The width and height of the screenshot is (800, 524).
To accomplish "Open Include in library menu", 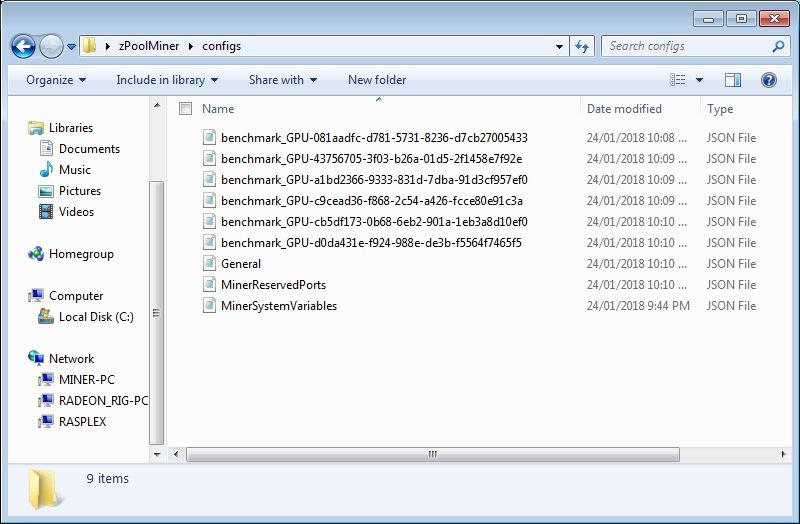I will [167, 80].
